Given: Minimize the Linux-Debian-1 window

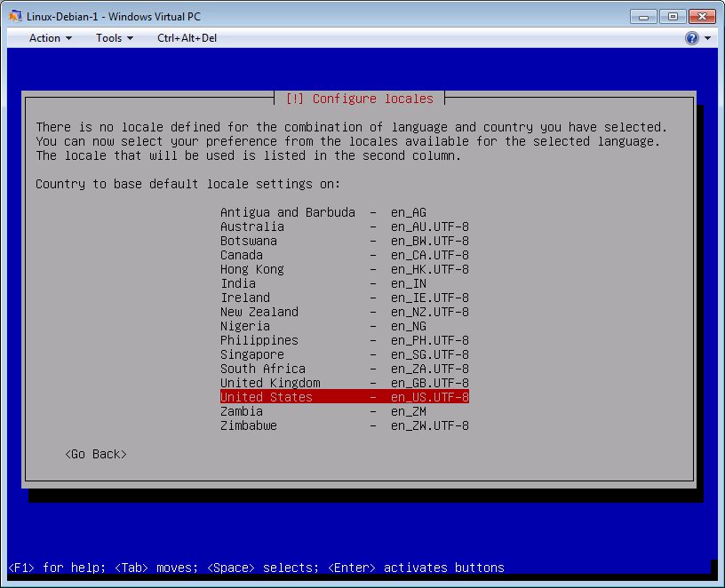Looking at the screenshot, I should click(646, 16).
